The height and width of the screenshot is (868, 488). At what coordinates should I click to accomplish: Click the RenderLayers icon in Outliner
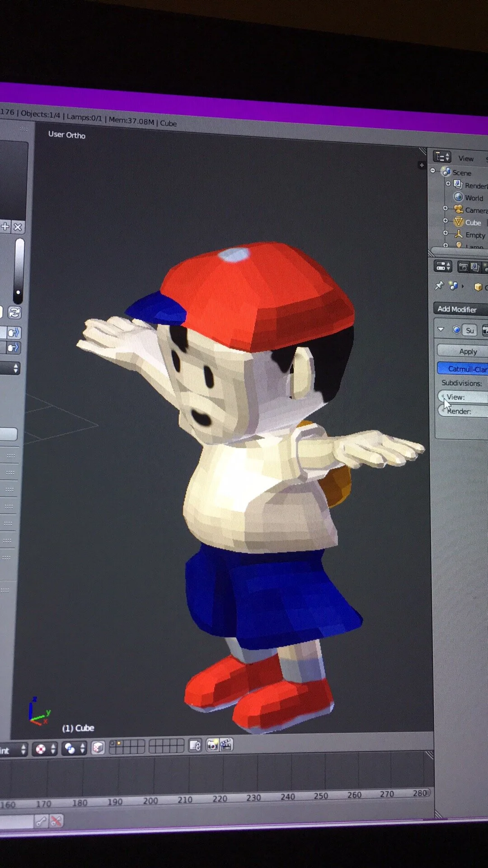click(x=458, y=184)
